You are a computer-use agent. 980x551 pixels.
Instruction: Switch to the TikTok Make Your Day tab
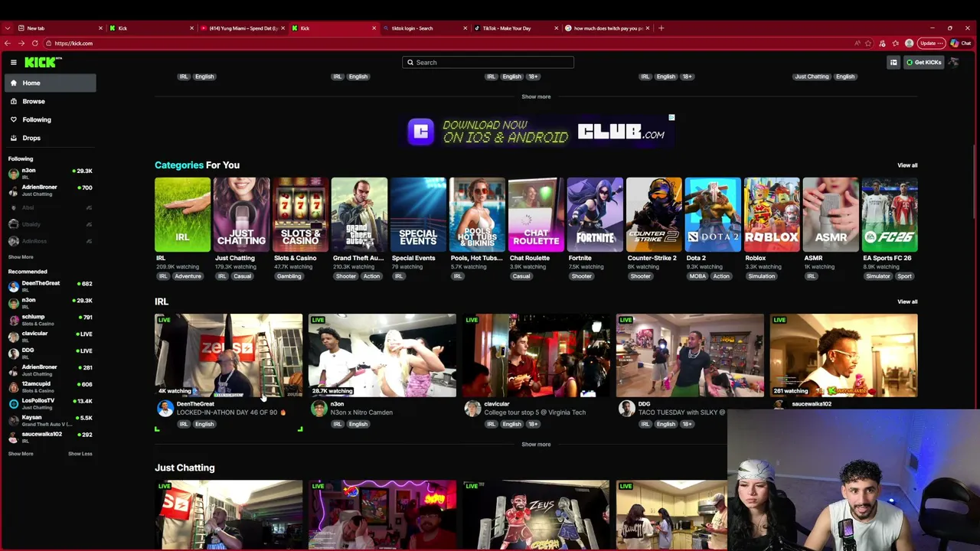pyautogui.click(x=515, y=28)
